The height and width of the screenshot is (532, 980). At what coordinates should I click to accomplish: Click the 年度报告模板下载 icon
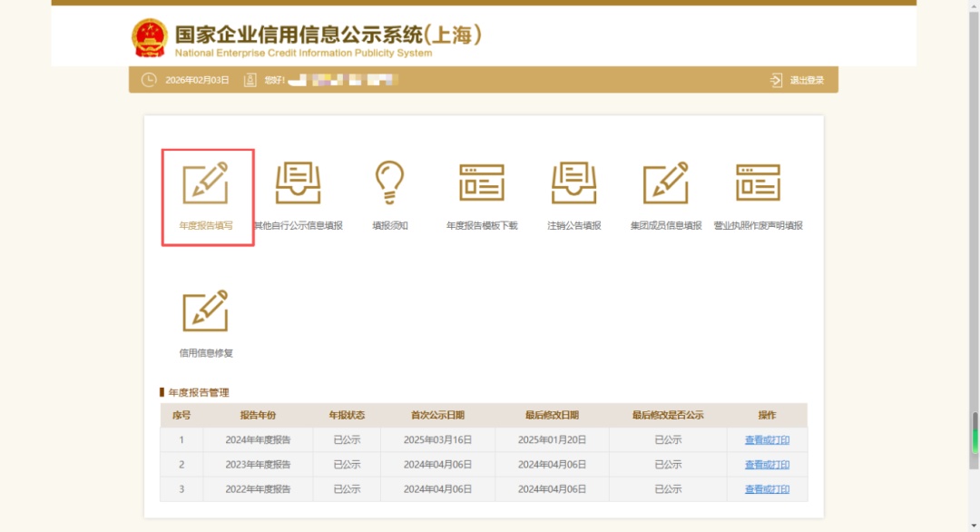point(482,183)
